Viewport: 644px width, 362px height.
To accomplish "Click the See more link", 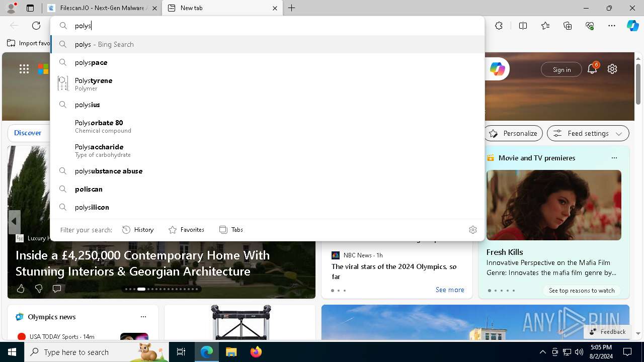I will [450, 290].
